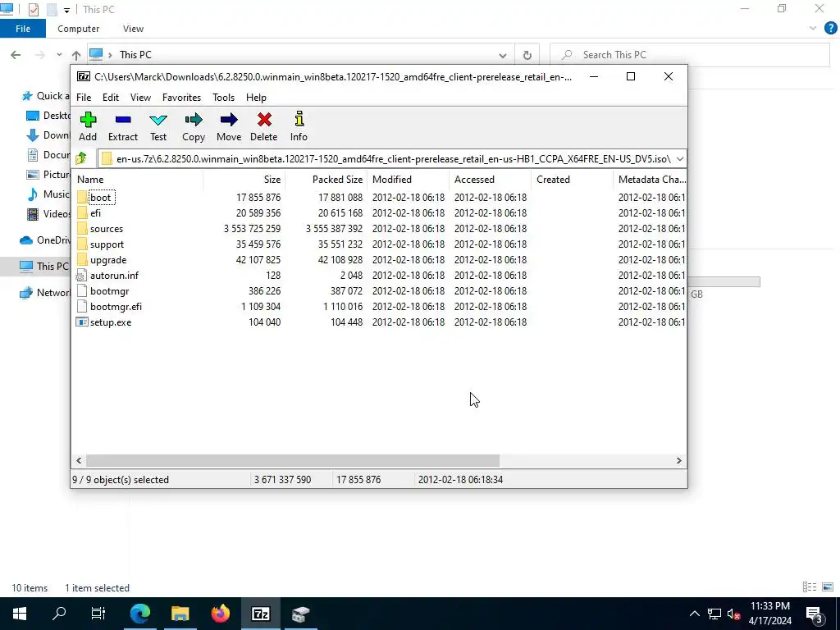The width and height of the screenshot is (840, 630).
Task: Navigate up in Explorer This PC window
Action: coord(76,55)
